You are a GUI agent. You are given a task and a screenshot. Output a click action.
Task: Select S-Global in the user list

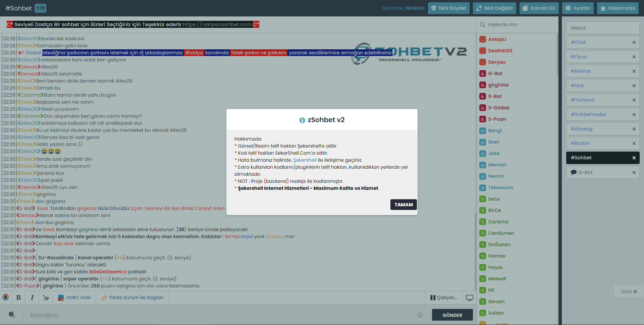click(x=517, y=108)
